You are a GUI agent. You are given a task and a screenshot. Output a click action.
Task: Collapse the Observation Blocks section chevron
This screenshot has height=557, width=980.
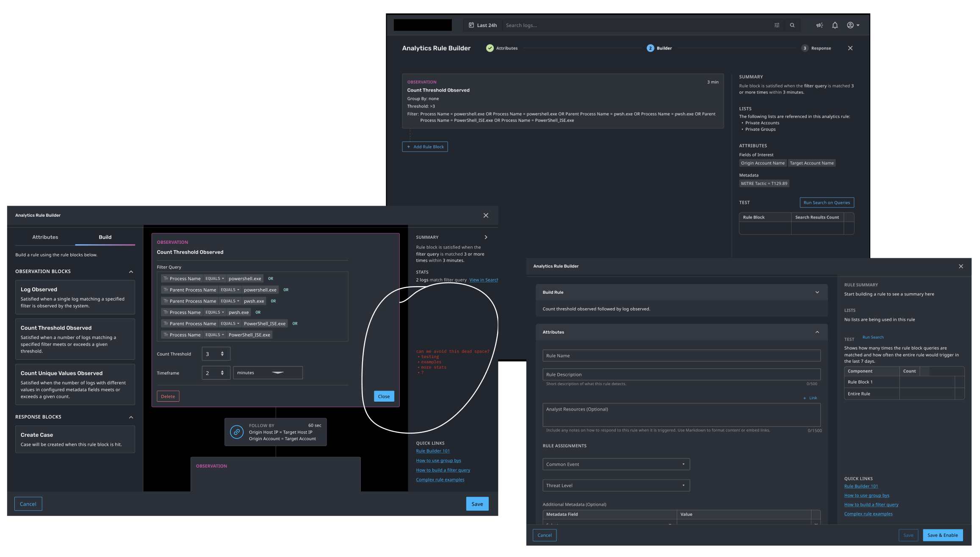pyautogui.click(x=131, y=272)
